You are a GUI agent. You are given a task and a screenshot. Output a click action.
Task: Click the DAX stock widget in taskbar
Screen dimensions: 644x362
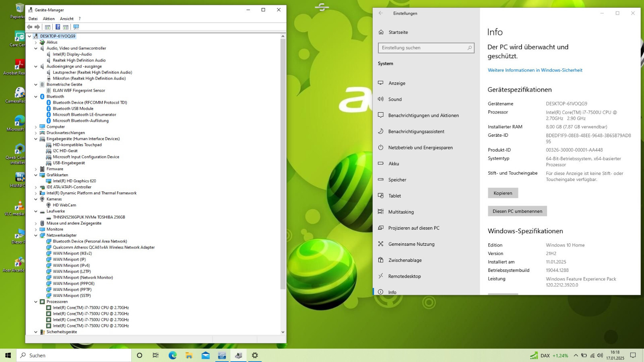pos(549,356)
